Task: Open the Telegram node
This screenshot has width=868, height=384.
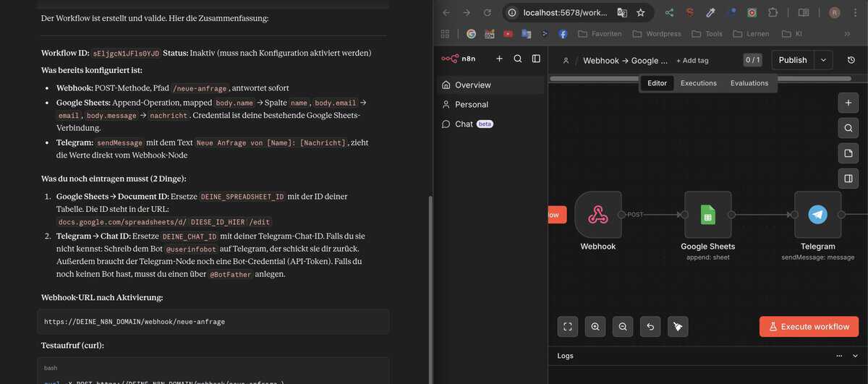Action: (x=818, y=215)
